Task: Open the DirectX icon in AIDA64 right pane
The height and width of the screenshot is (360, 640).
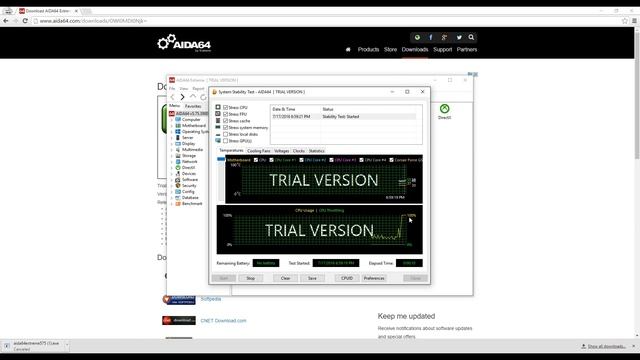Action: click(x=444, y=109)
